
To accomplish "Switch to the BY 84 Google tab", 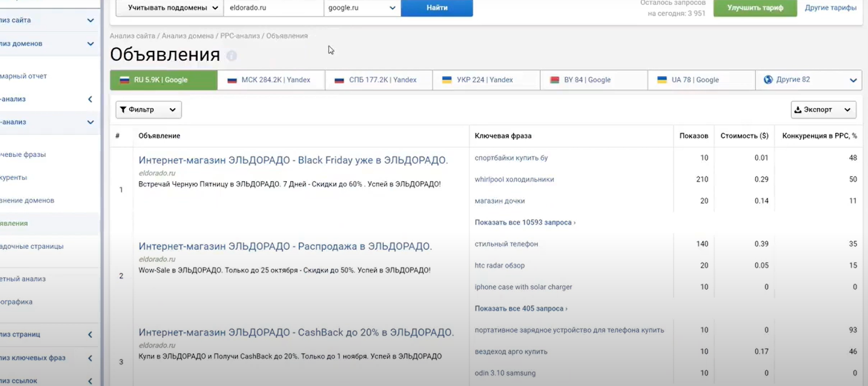I will pyautogui.click(x=593, y=80).
